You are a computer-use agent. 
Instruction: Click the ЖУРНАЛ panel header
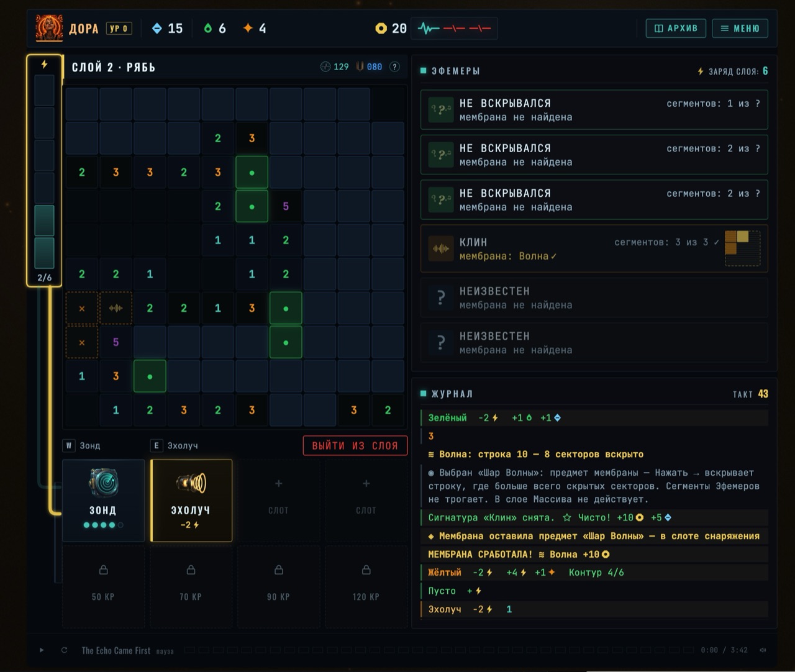[x=447, y=394]
